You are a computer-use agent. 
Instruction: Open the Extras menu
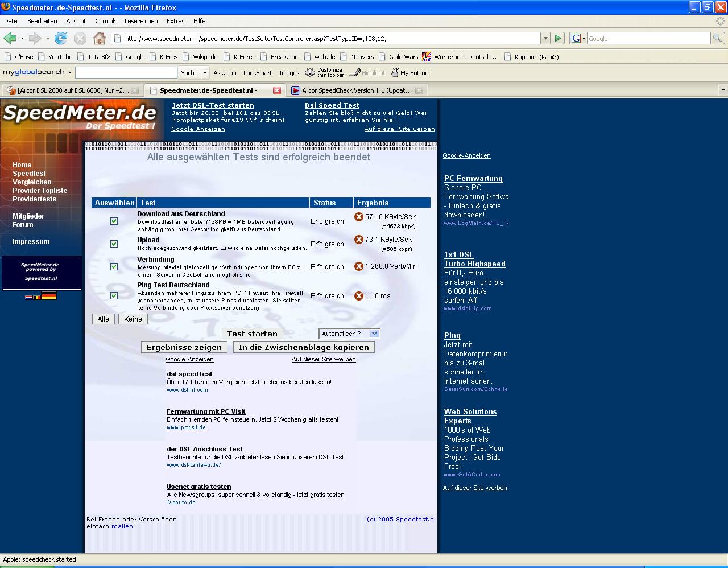(175, 21)
